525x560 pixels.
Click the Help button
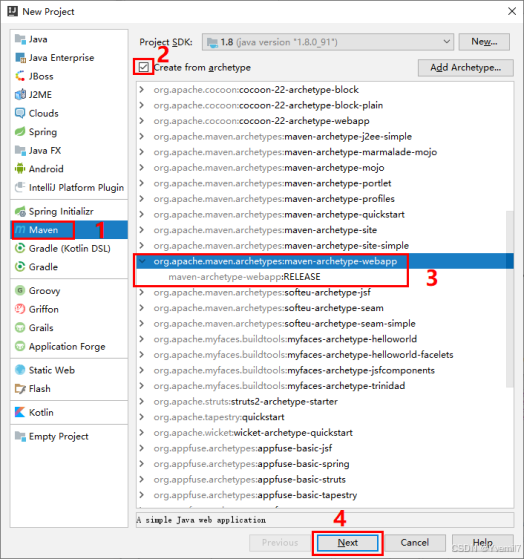coord(482,543)
